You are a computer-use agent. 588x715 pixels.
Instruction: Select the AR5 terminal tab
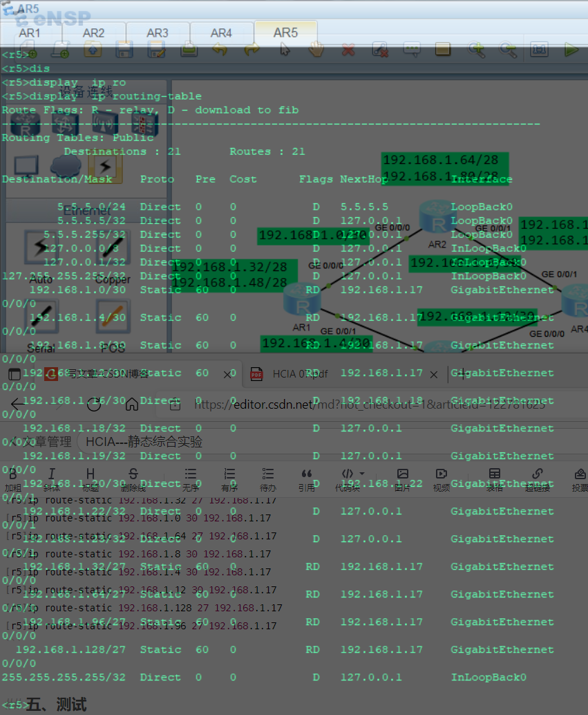(x=286, y=32)
